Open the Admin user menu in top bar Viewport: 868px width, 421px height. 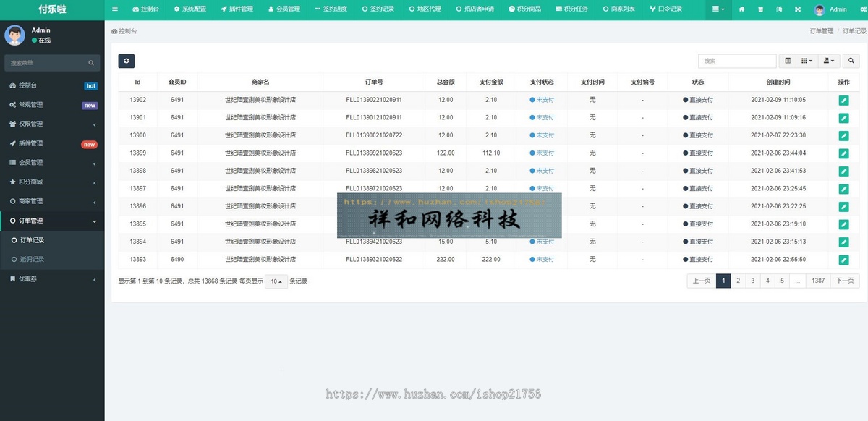click(830, 9)
